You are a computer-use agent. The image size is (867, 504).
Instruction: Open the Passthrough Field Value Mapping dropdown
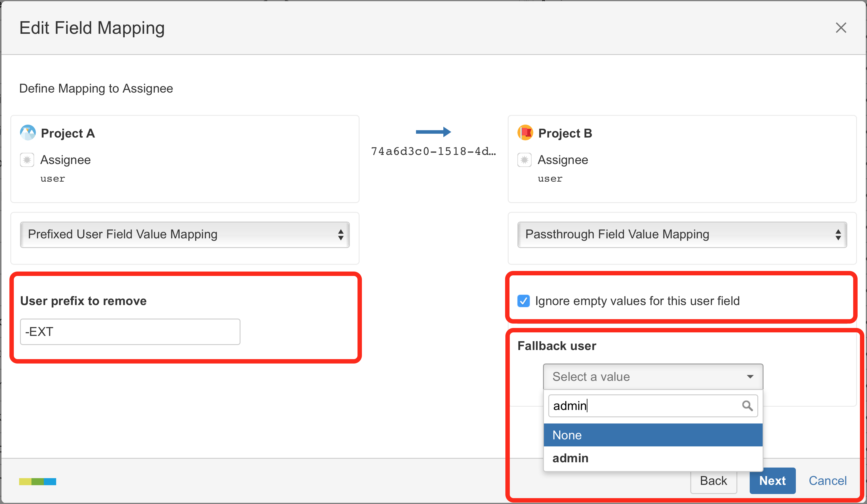[681, 235]
